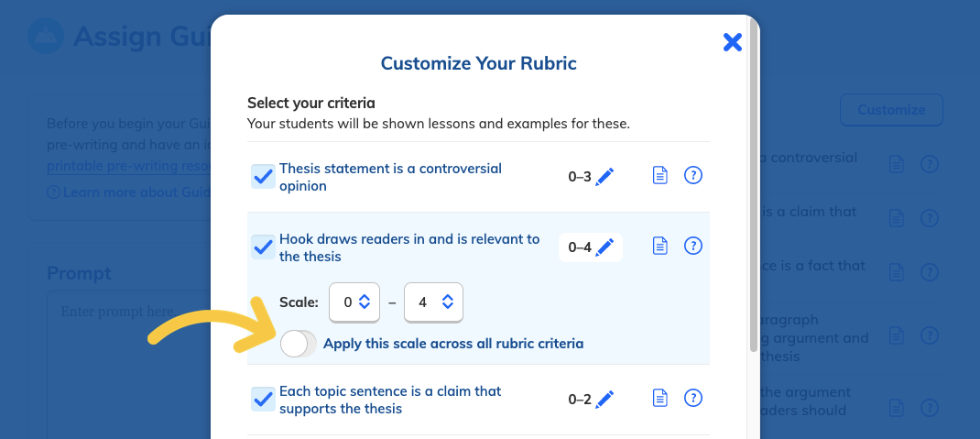980x439 pixels.
Task: Click 'Each topic sentence is a claim' text
Action: [x=390, y=401]
